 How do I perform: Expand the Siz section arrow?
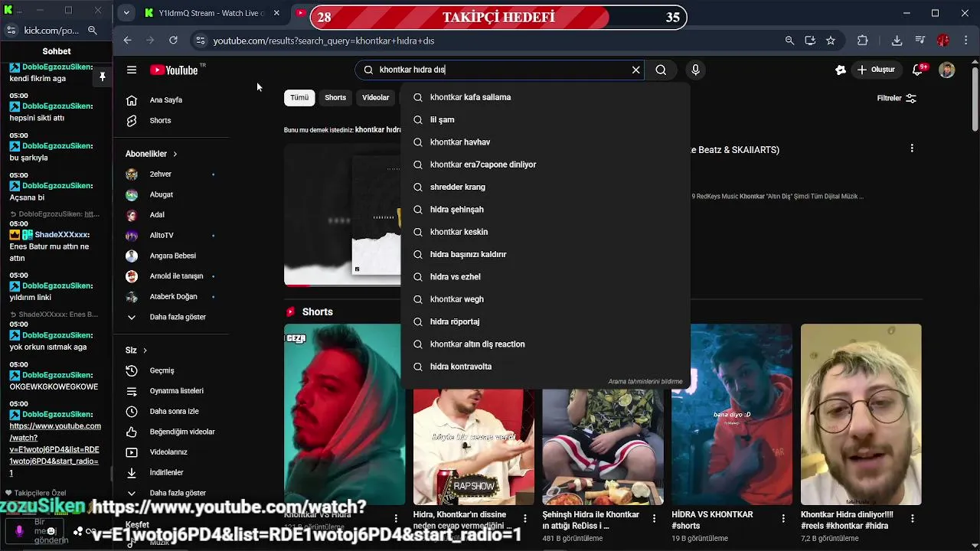[145, 350]
